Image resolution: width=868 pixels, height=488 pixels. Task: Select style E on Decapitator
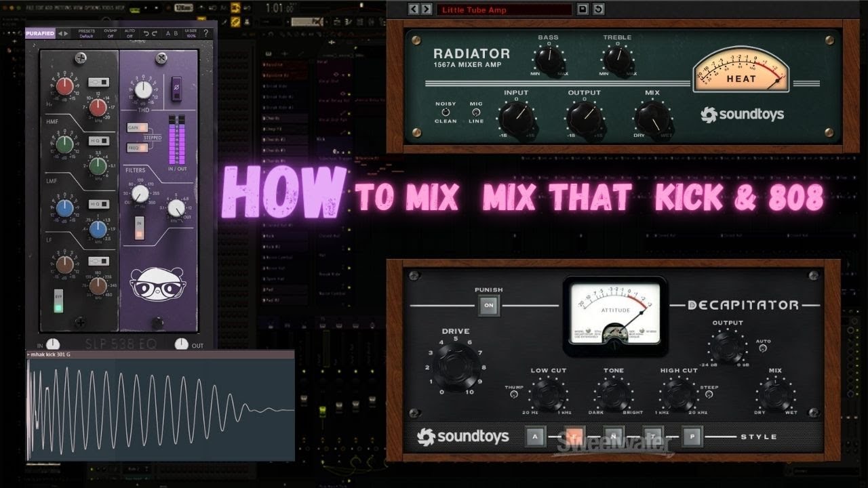coord(574,436)
